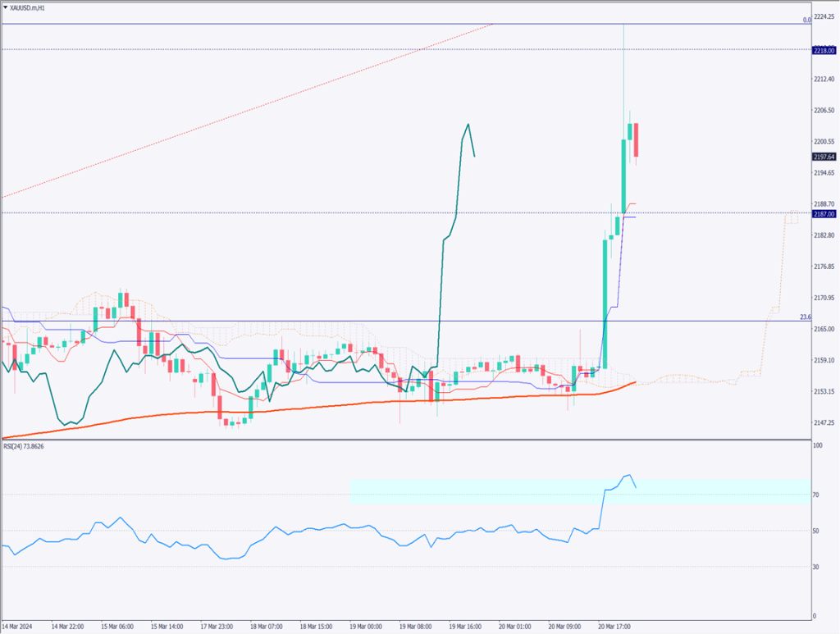Click the Fibonacci 23.6 level label
Image resolution: width=840 pixels, height=634 pixels.
coord(805,317)
